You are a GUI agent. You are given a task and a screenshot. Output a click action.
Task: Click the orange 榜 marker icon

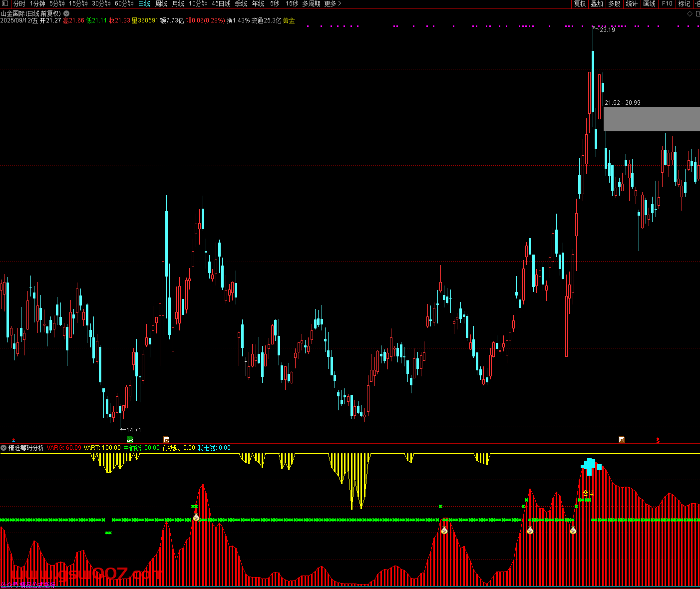(166, 440)
